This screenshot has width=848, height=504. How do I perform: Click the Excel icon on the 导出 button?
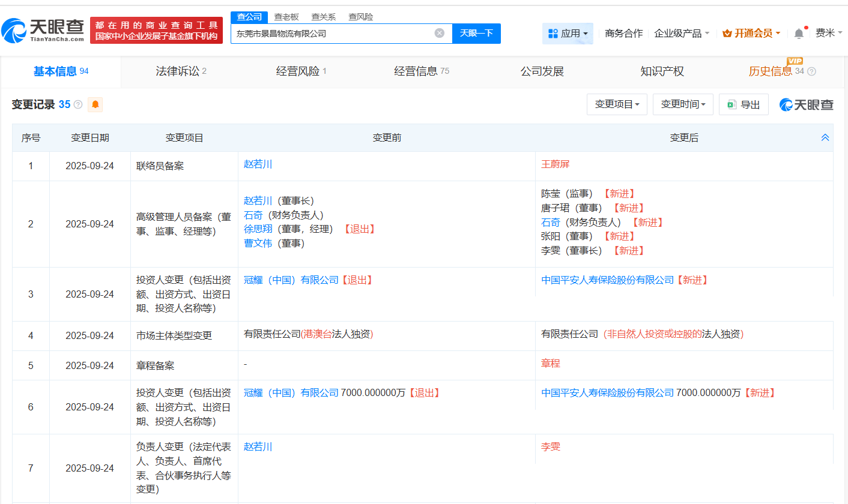[x=731, y=104]
